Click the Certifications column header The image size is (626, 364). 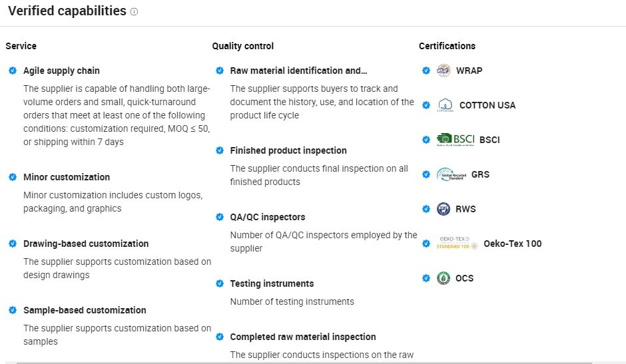[x=447, y=46]
